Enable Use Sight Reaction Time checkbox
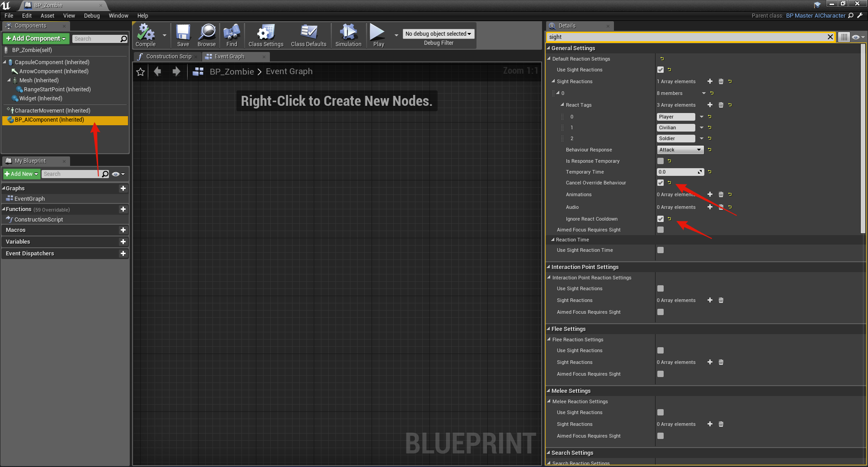Image resolution: width=868 pixels, height=467 pixels. pyautogui.click(x=660, y=250)
